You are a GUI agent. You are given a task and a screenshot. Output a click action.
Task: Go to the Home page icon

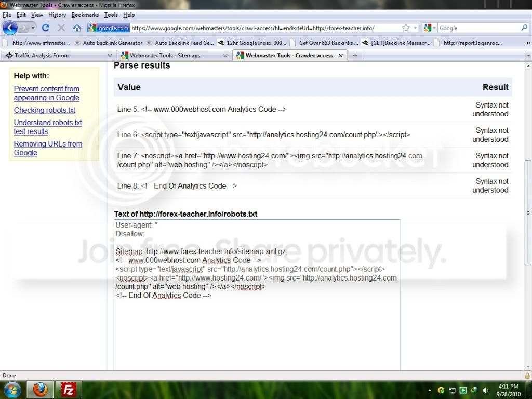[x=77, y=28]
